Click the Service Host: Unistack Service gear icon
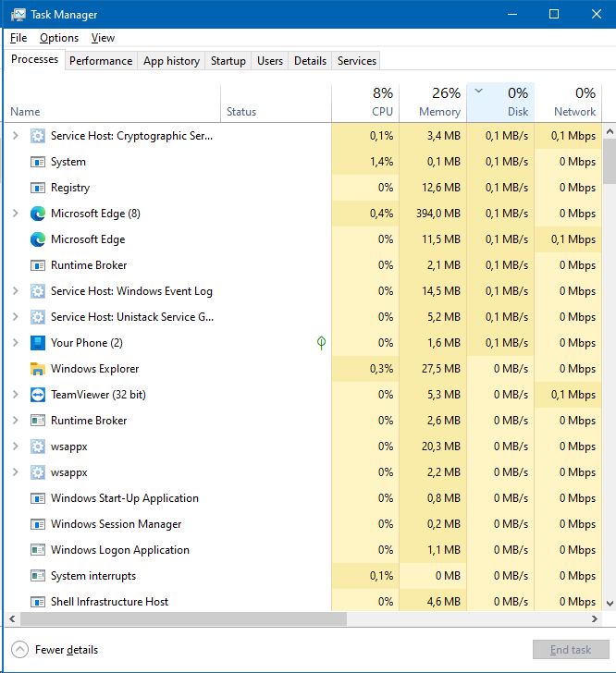The width and height of the screenshot is (616, 673). tap(38, 317)
